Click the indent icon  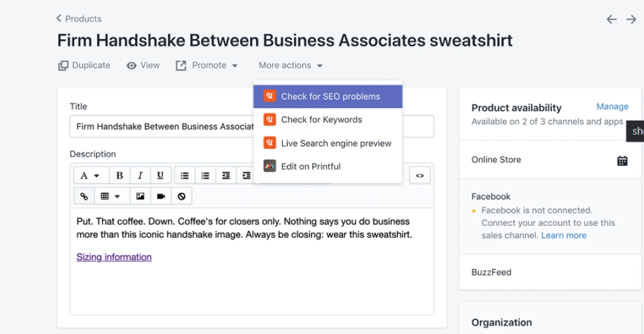[246, 176]
